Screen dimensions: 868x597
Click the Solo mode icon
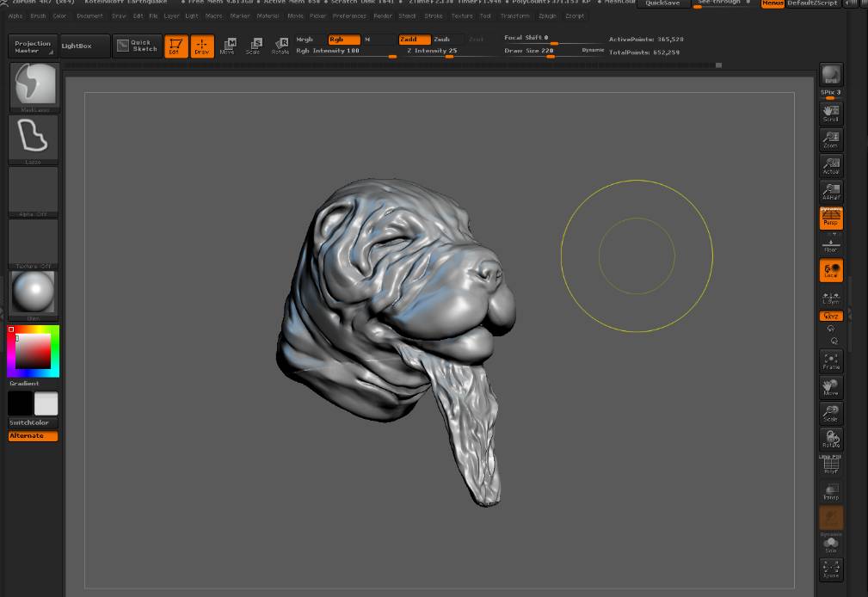831,545
